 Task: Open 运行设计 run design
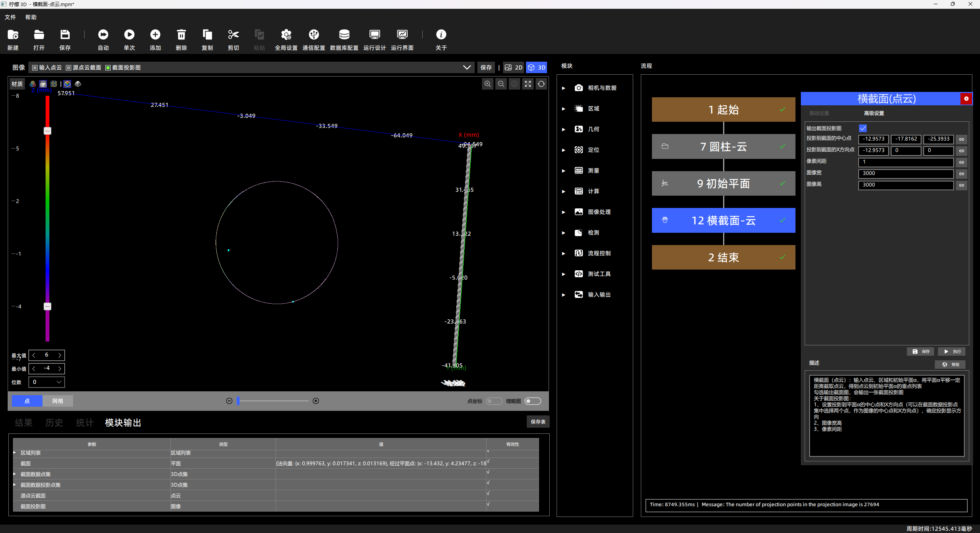coord(375,39)
